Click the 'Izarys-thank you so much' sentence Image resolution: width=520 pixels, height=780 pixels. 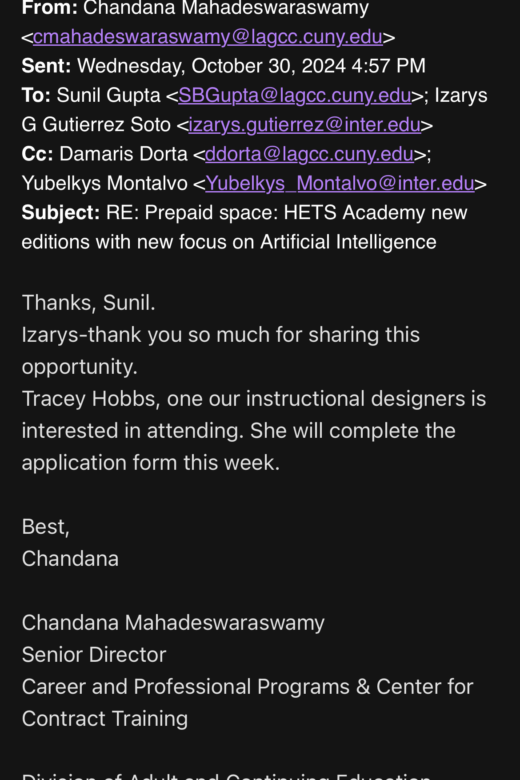pyautogui.click(x=221, y=351)
